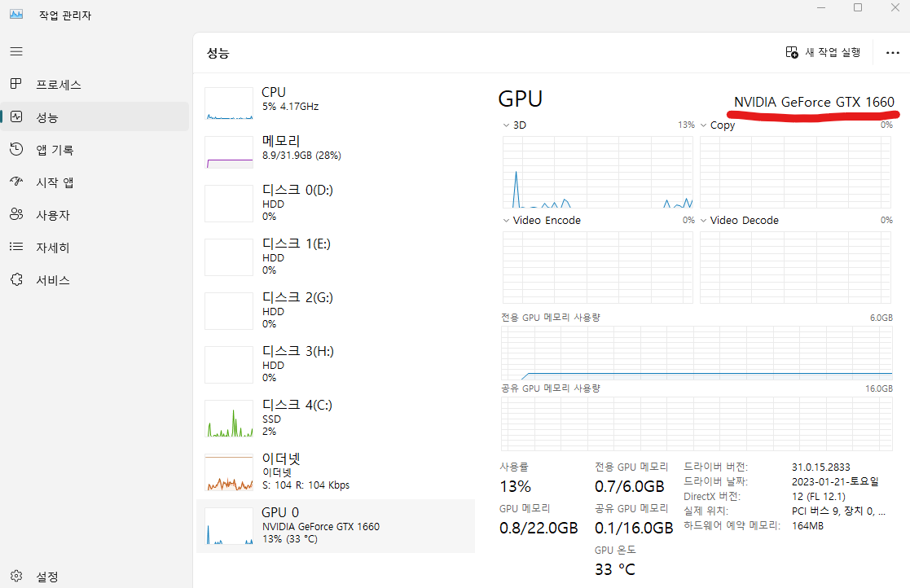Screen dimensions: 910x588
Task: Expand the Video Encode graph dropdown
Action: (x=506, y=221)
